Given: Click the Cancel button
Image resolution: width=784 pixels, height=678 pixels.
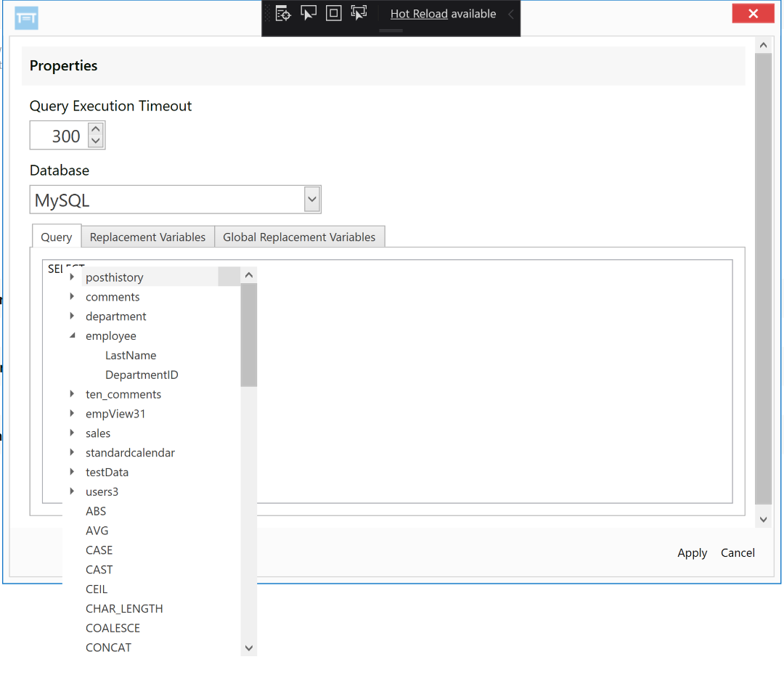Looking at the screenshot, I should pos(738,552).
